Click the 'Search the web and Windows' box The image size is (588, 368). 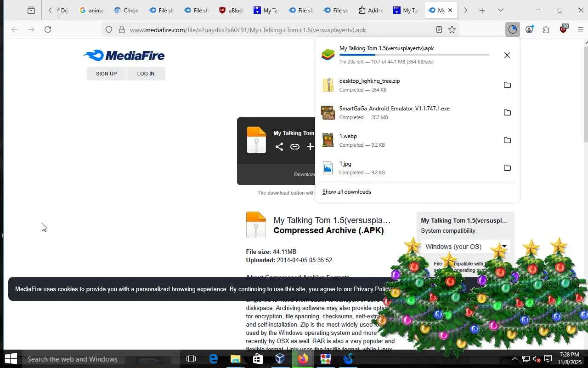coord(101,359)
